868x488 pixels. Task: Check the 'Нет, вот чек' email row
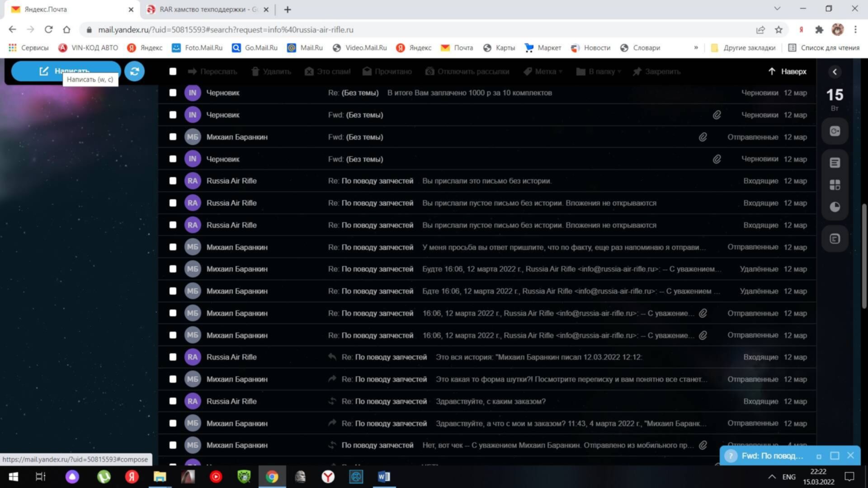173,445
